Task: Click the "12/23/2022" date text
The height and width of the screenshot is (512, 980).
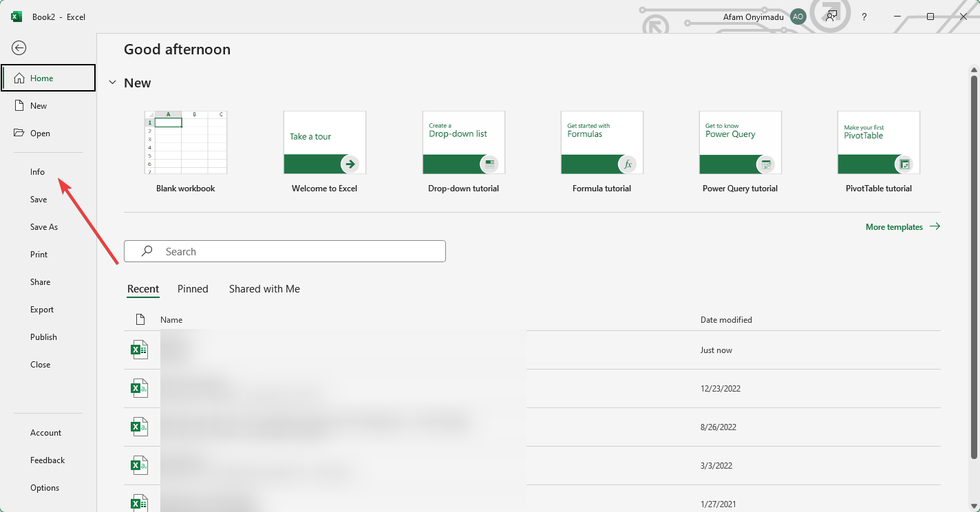Action: click(x=721, y=388)
